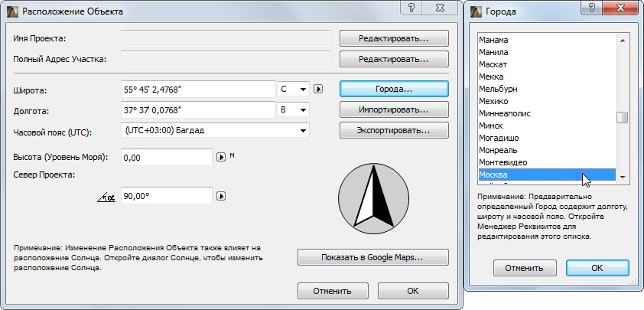
Task: Select Миннеаполис in the city list
Action: click(x=547, y=113)
